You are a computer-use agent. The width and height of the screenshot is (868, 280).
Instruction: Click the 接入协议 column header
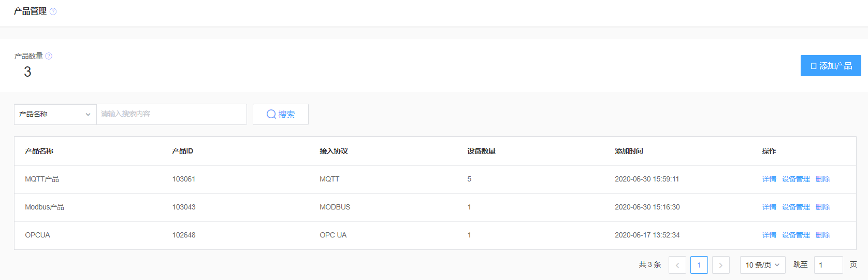(334, 151)
